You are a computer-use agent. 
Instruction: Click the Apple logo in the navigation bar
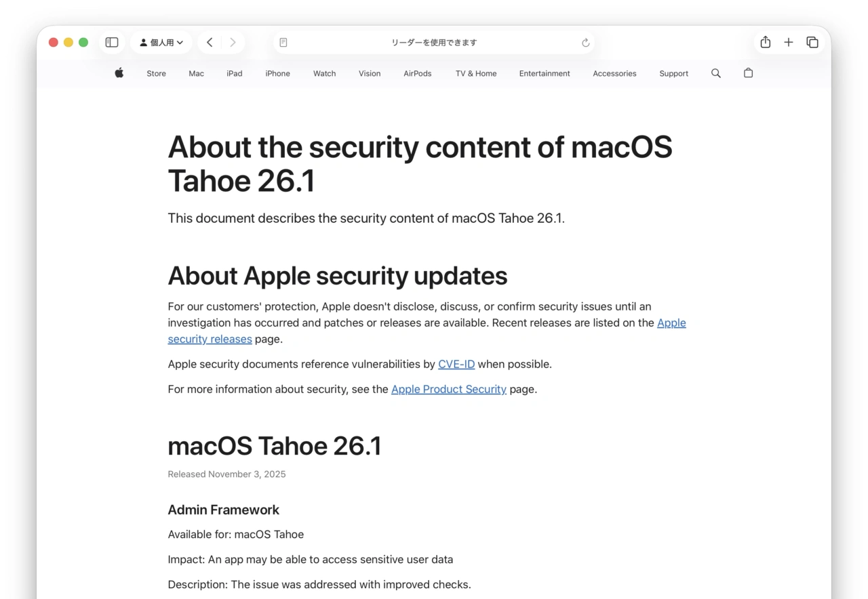pos(119,73)
